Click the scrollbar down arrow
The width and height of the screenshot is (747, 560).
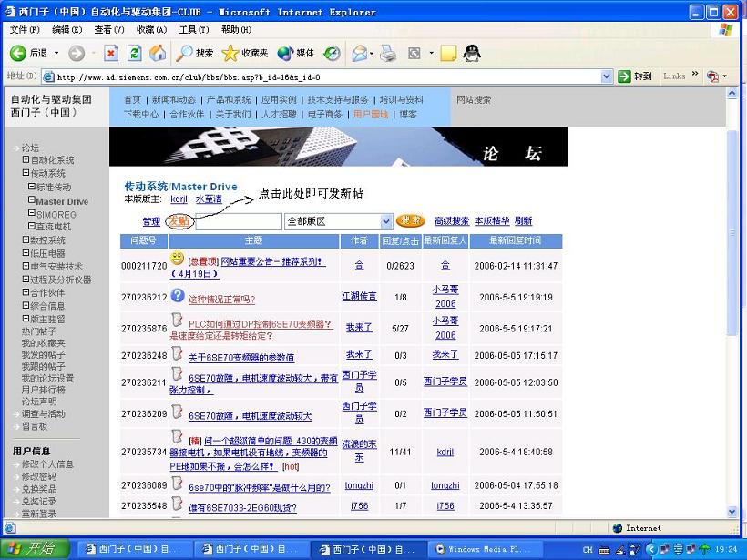pyautogui.click(x=732, y=512)
